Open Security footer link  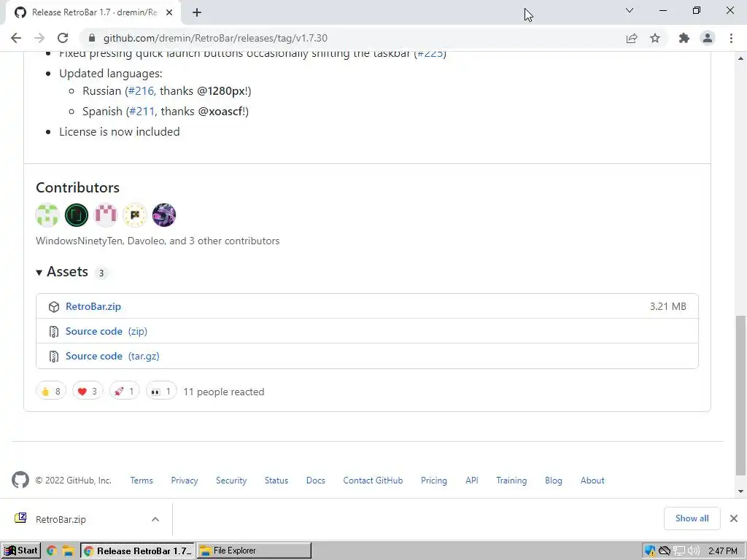pyautogui.click(x=231, y=481)
